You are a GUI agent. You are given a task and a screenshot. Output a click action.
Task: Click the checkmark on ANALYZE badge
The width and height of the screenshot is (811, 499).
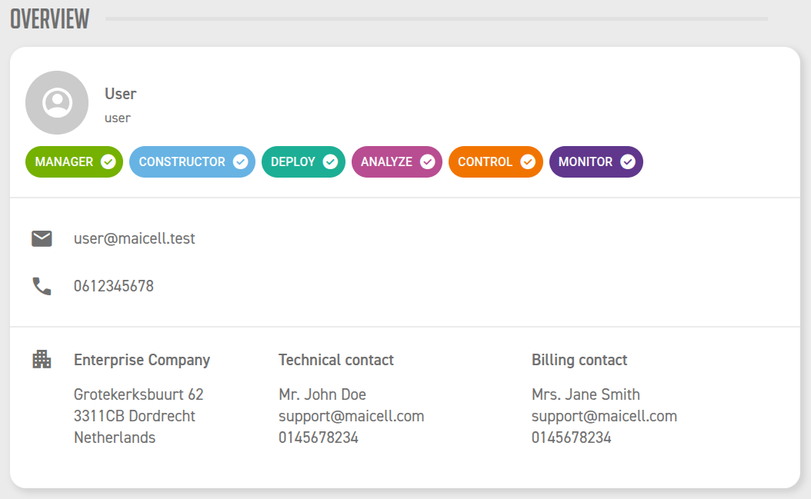click(427, 162)
